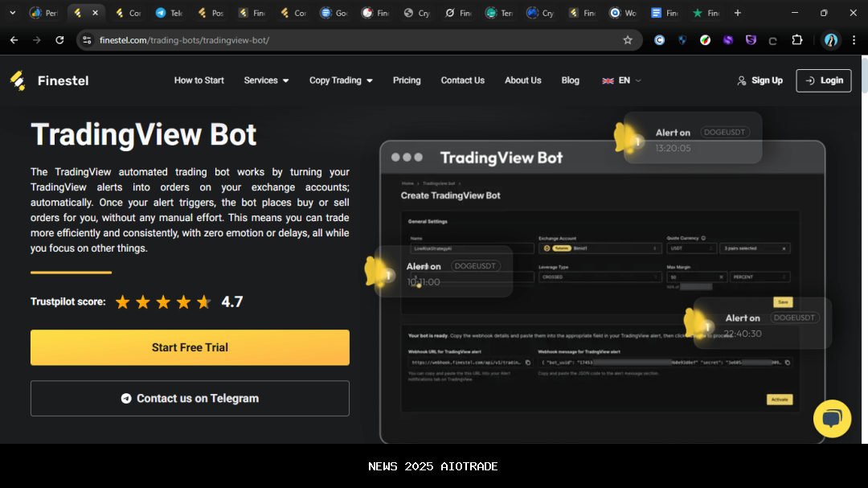868x488 pixels.
Task: Open a new tab with plus button
Action: click(x=738, y=13)
